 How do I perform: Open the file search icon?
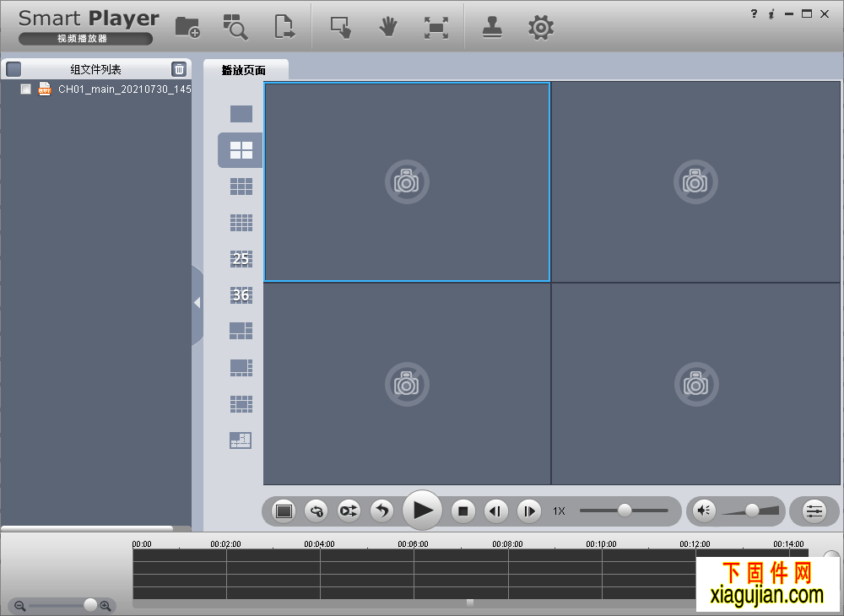[235, 27]
